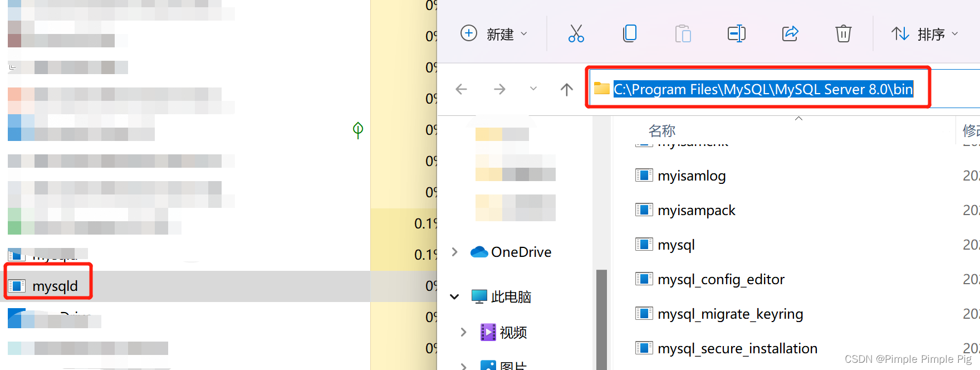The image size is (980, 370).
Task: Click the mysql_secure_installation file icon
Action: 644,348
